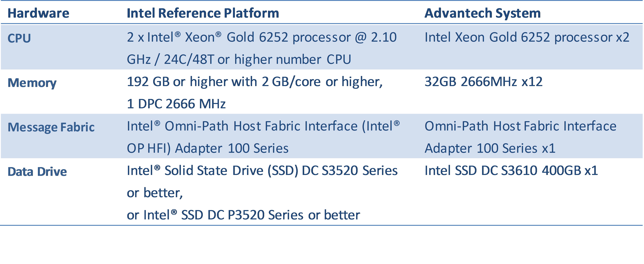Image resolution: width=644 pixels, height=264 pixels.
Task: Click the Hardware column header
Action: (38, 13)
